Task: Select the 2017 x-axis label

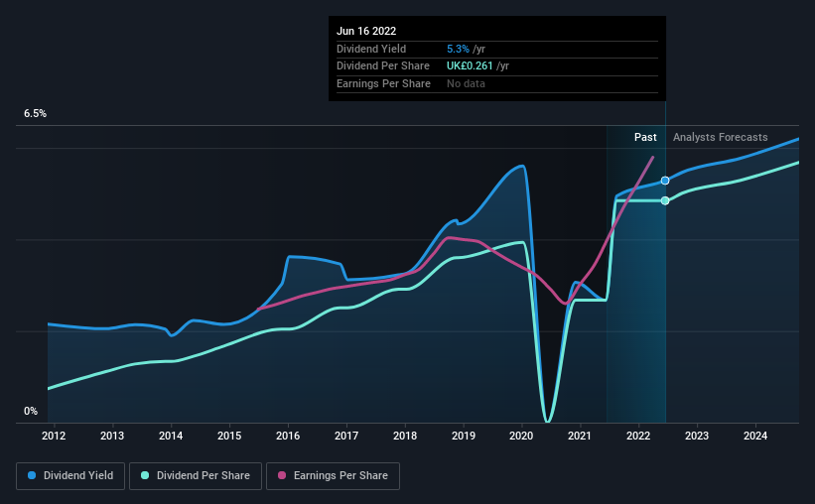Action: (346, 436)
